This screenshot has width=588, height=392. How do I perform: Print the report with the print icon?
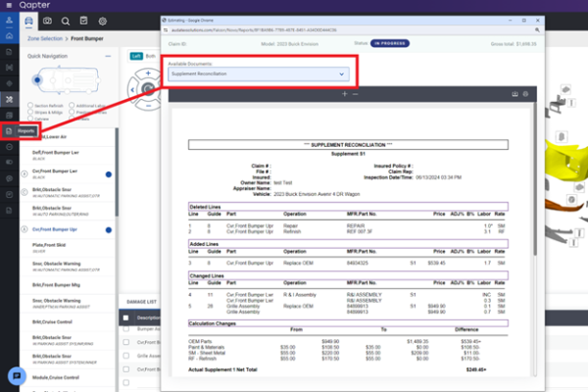point(525,94)
